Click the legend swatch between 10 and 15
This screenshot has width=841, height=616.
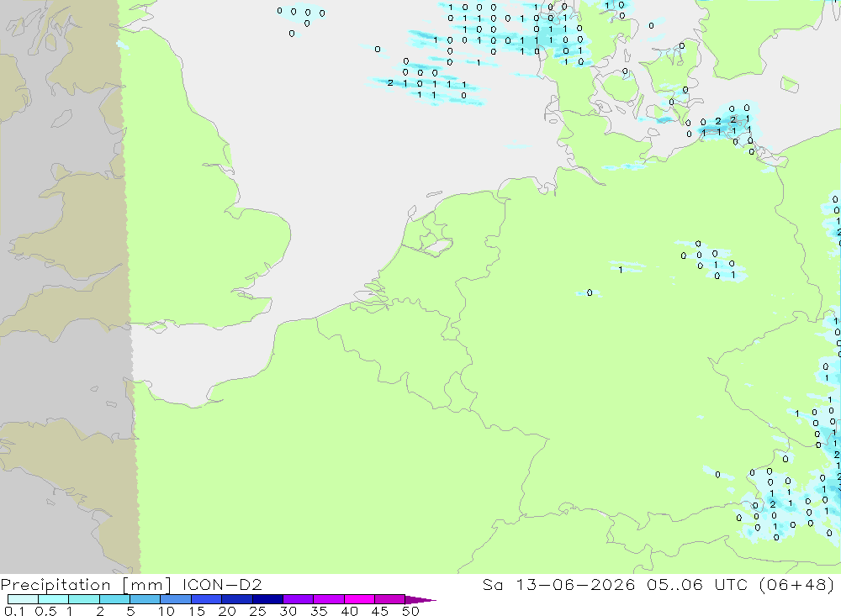(x=176, y=599)
